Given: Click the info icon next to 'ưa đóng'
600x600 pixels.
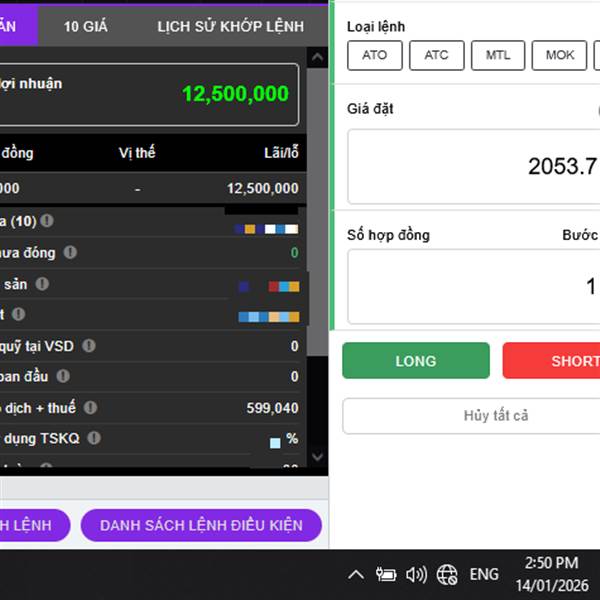Looking at the screenshot, I should 70,252.
